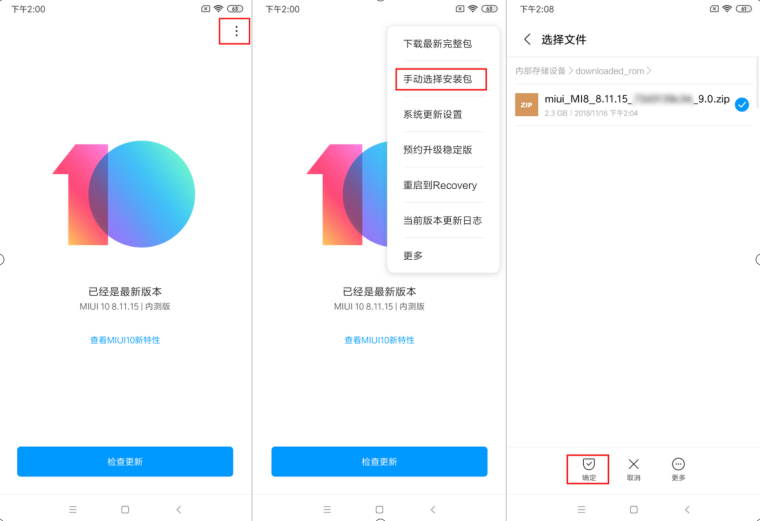This screenshot has height=521, width=760.
Task: Click the orange ZIP file icon
Action: [x=527, y=104]
